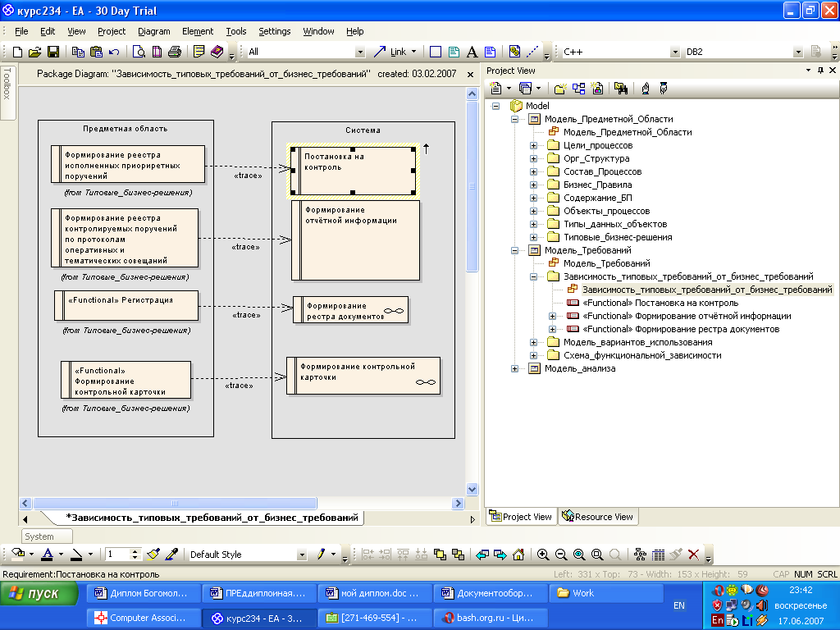Click the send to back icon
The width and height of the screenshot is (840, 630).
(458, 555)
